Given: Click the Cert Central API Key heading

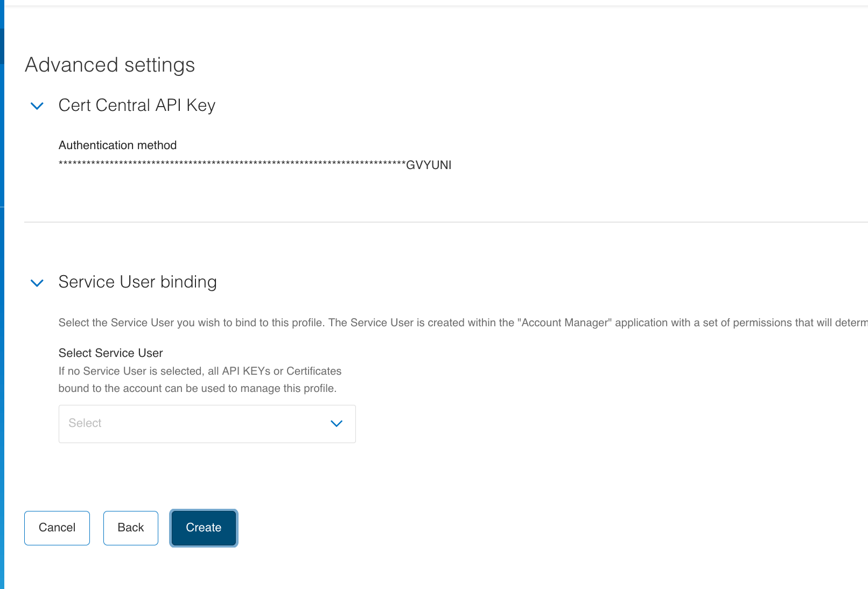Looking at the screenshot, I should [x=137, y=105].
